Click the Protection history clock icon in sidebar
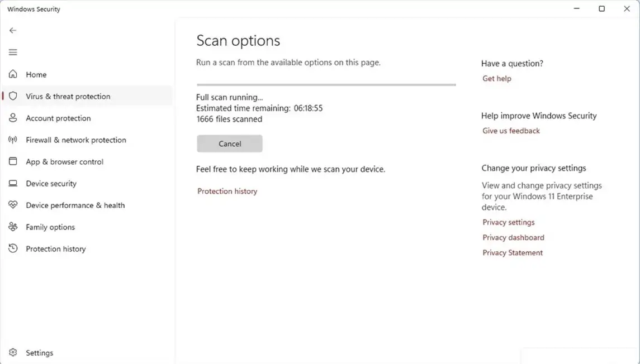Viewport: 640px width, 364px height. point(13,248)
